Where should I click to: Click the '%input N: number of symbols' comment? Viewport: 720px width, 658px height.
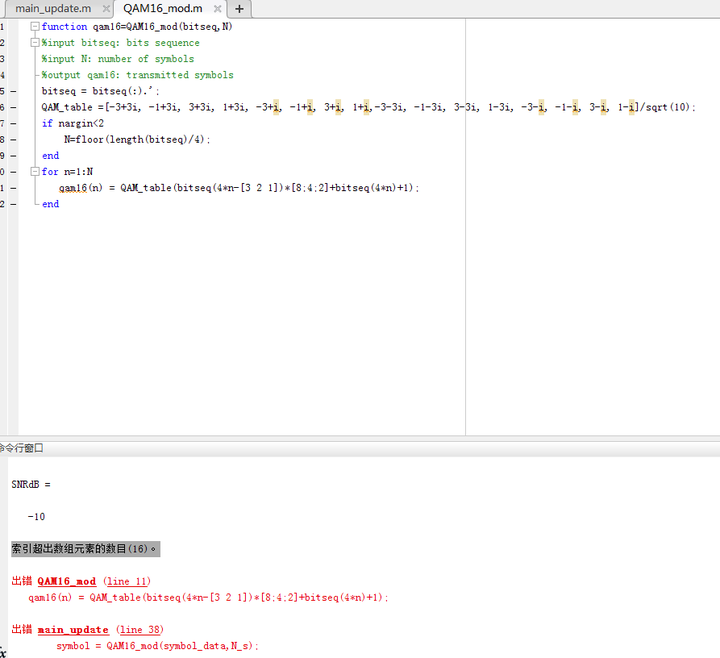click(x=118, y=59)
